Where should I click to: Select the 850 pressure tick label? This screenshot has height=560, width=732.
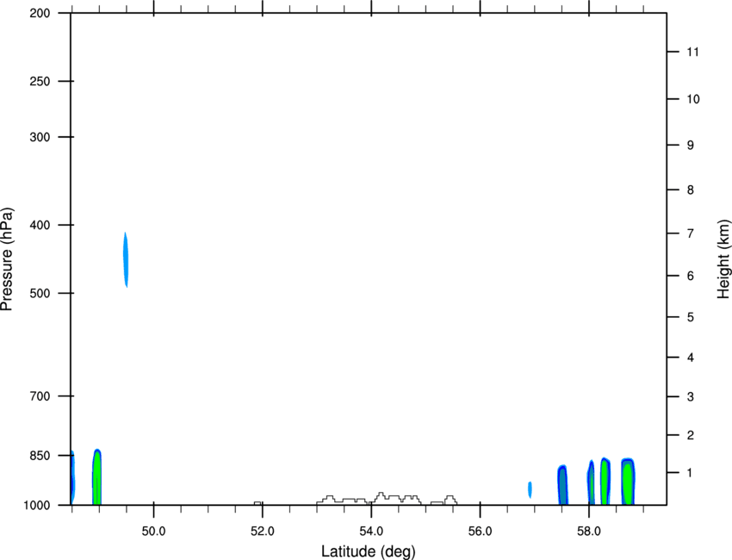coord(40,456)
